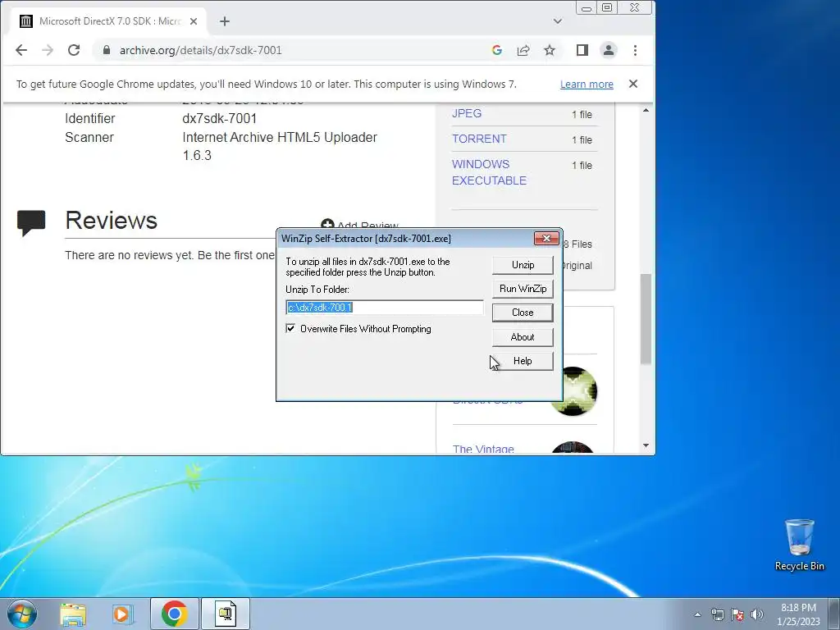The width and height of the screenshot is (840, 630).
Task: Click the Help button
Action: click(523, 361)
